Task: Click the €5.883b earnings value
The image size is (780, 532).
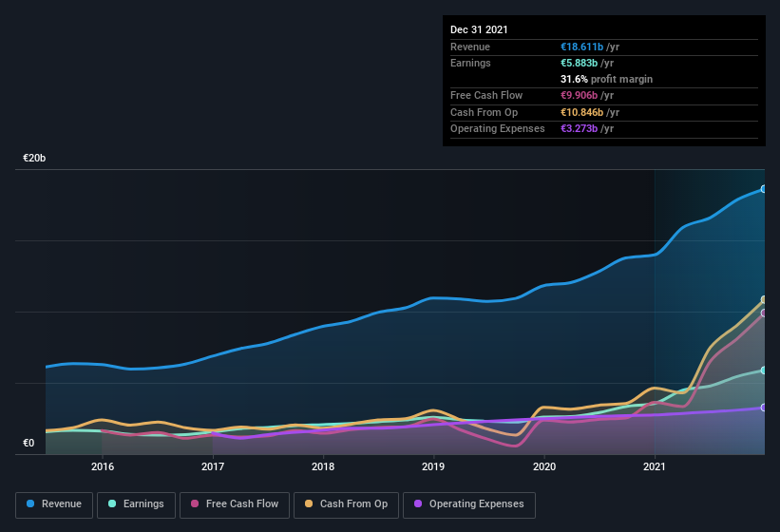Action: pyautogui.click(x=579, y=63)
